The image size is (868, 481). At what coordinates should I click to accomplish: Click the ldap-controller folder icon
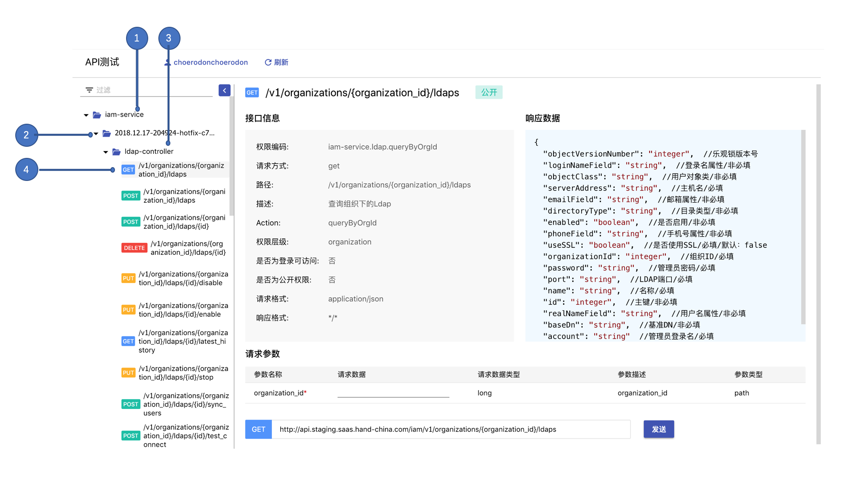click(116, 152)
